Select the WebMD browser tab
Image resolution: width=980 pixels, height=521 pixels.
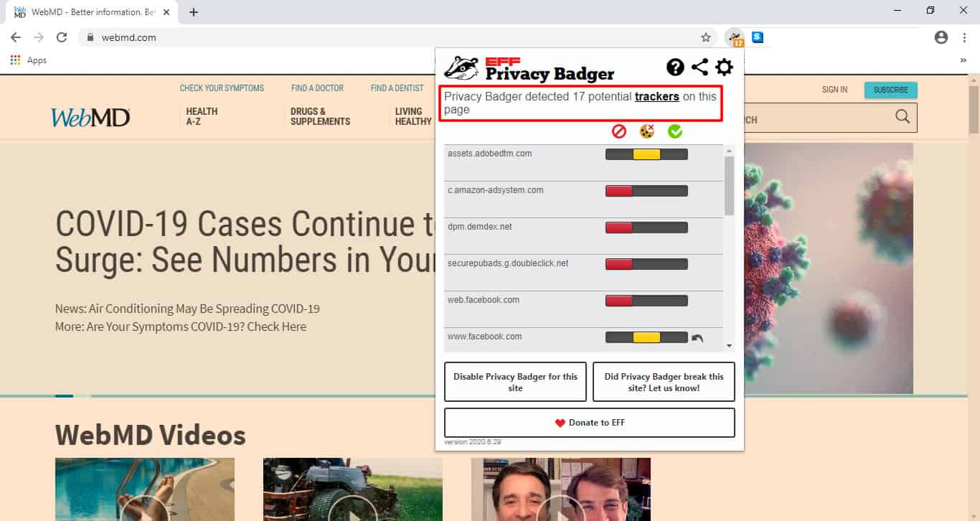tap(92, 12)
